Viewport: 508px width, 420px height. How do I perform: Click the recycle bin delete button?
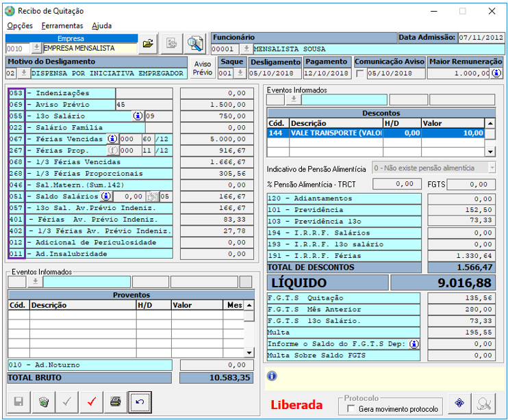coord(43,402)
